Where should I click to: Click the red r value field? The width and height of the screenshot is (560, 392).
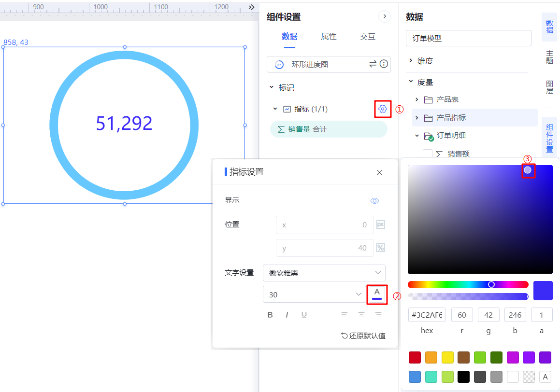[462, 315]
